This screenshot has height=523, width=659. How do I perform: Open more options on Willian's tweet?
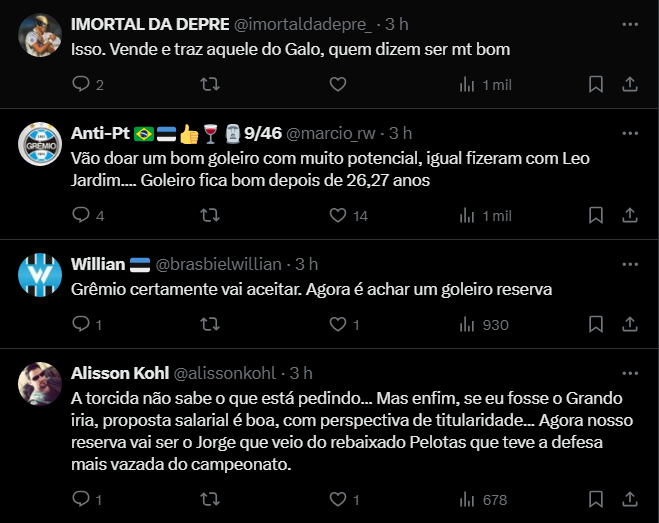point(628,264)
